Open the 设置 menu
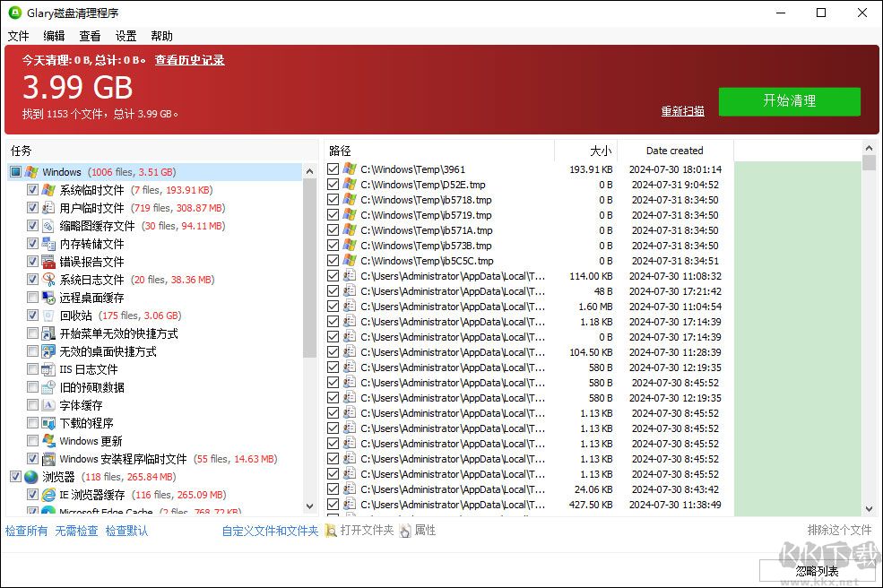Screen dimensions: 883x588 click(x=126, y=36)
